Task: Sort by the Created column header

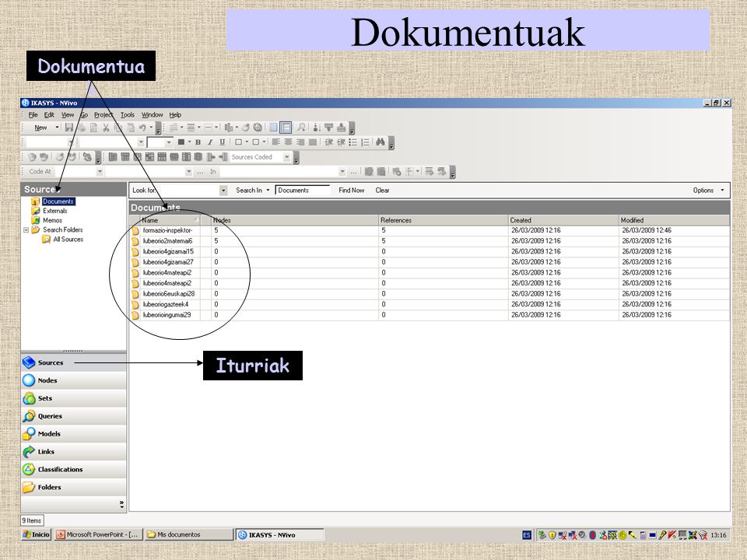Action: coord(563,220)
